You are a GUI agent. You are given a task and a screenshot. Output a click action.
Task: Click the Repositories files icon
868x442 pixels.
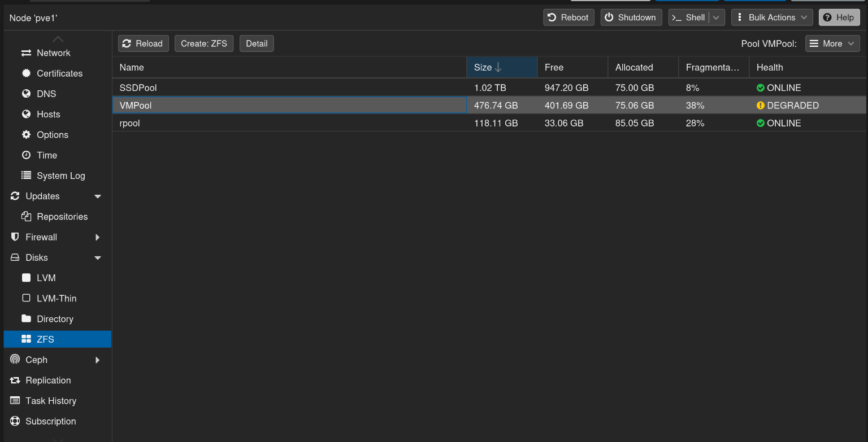(x=26, y=217)
